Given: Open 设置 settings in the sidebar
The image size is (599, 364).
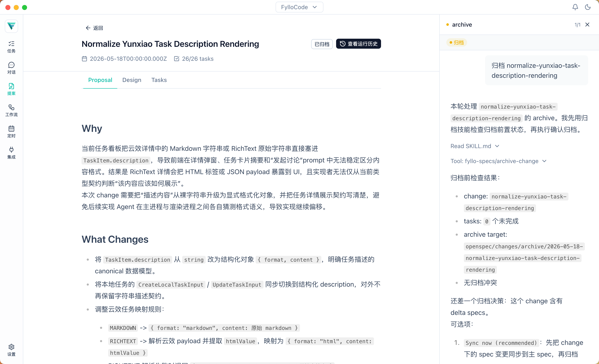Looking at the screenshot, I should tap(11, 350).
